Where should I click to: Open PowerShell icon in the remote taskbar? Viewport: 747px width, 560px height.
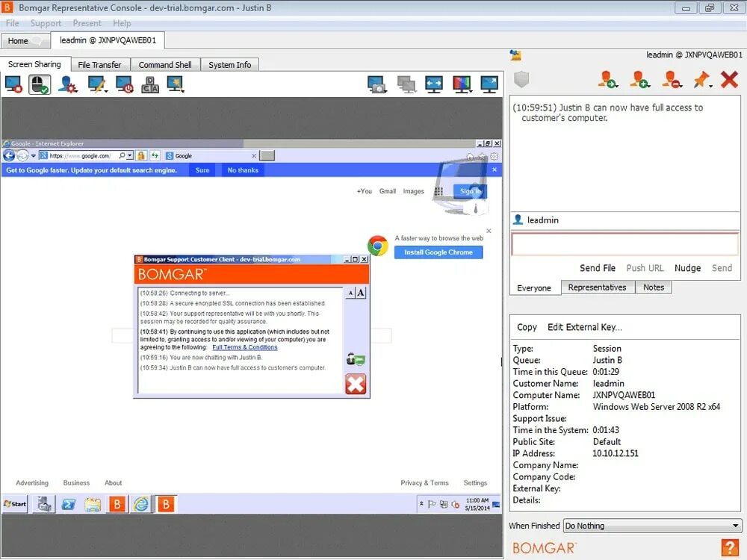68,504
